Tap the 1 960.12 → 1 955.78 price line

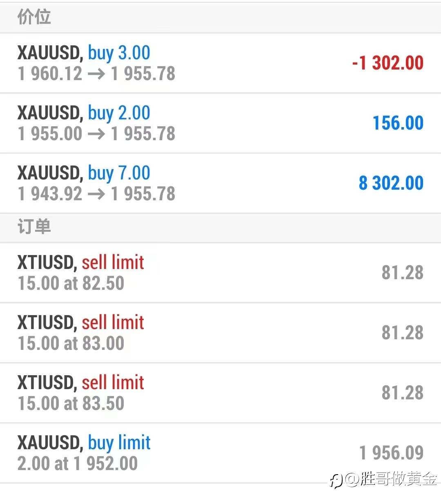pos(96,74)
